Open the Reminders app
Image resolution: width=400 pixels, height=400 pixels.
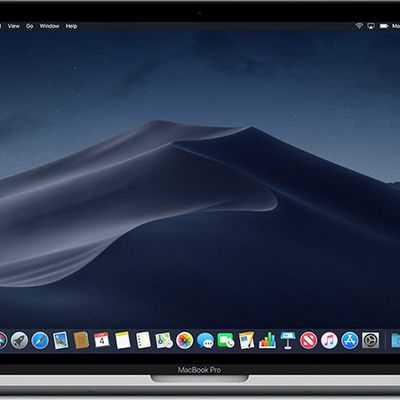tap(143, 340)
